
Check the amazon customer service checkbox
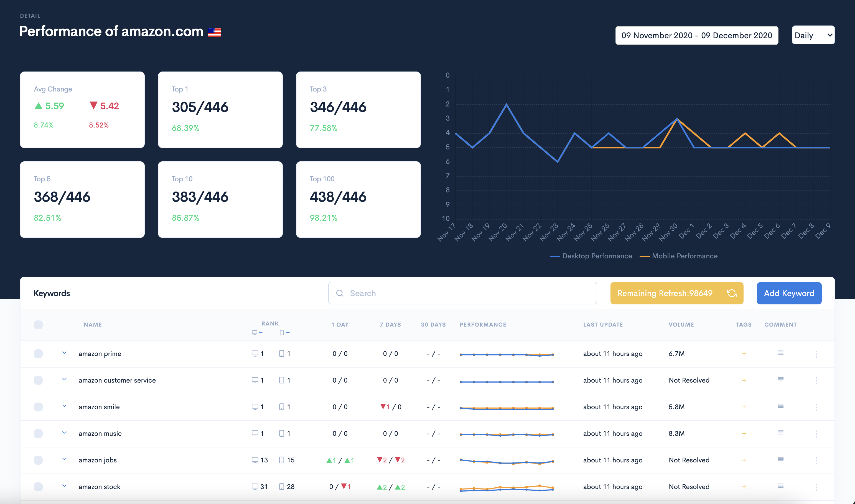click(x=38, y=380)
